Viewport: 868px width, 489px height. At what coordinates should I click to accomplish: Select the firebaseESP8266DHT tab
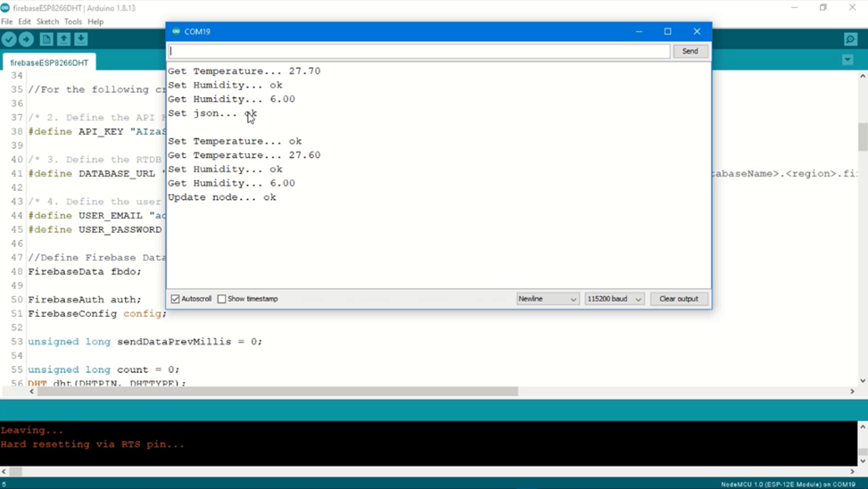coord(49,62)
